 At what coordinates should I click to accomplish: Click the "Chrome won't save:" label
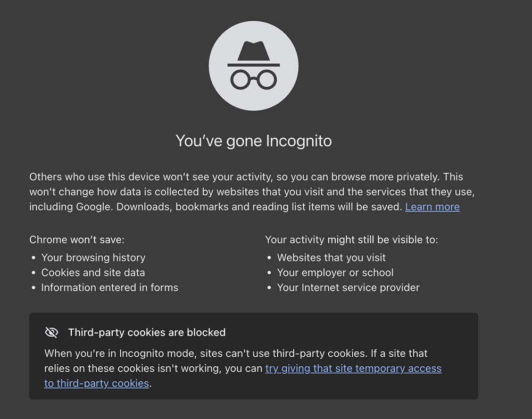click(77, 240)
